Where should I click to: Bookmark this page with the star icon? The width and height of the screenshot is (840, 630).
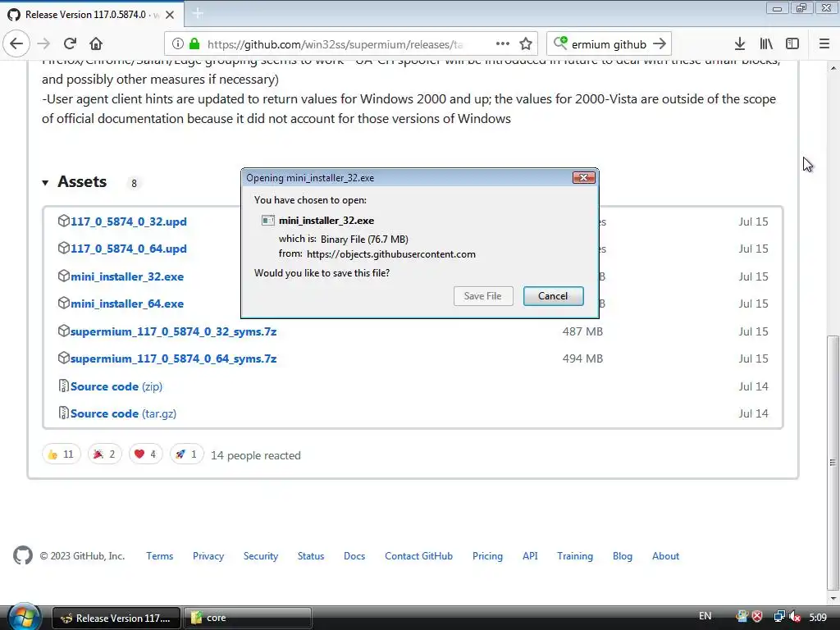click(526, 44)
